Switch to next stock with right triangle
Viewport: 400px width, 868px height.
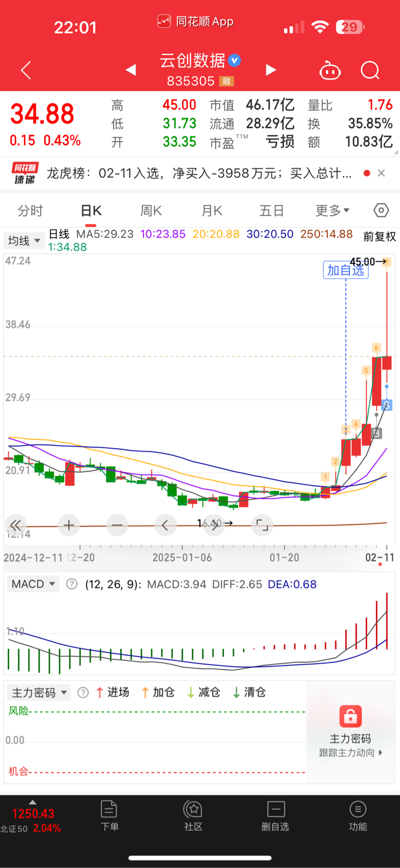pyautogui.click(x=271, y=70)
